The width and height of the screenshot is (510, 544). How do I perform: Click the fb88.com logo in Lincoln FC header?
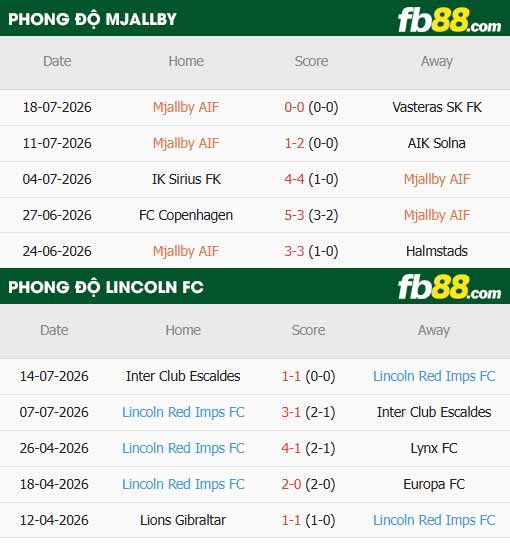pos(449,287)
